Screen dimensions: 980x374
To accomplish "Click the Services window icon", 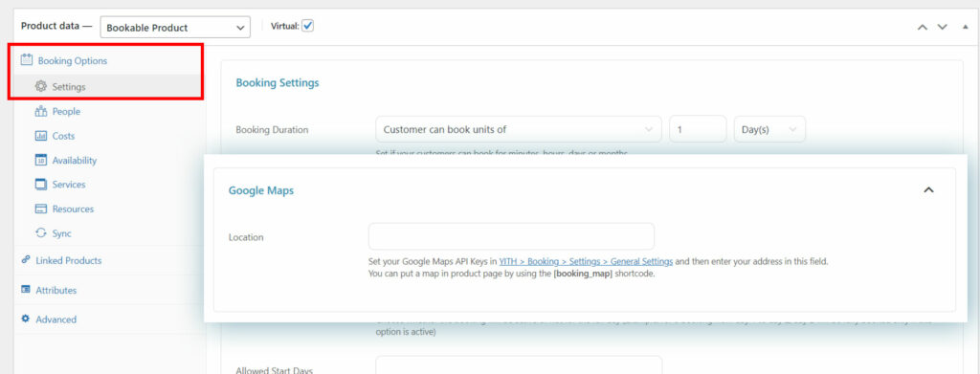I will 41,185.
